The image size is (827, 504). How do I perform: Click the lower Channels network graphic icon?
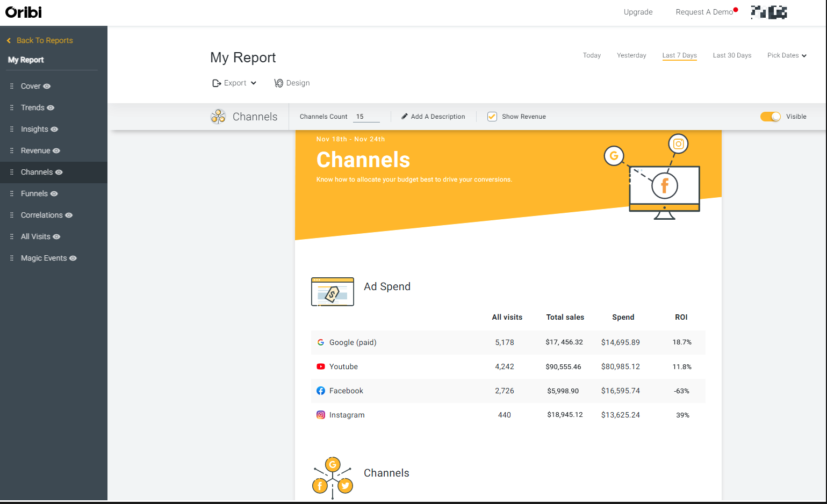point(333,478)
